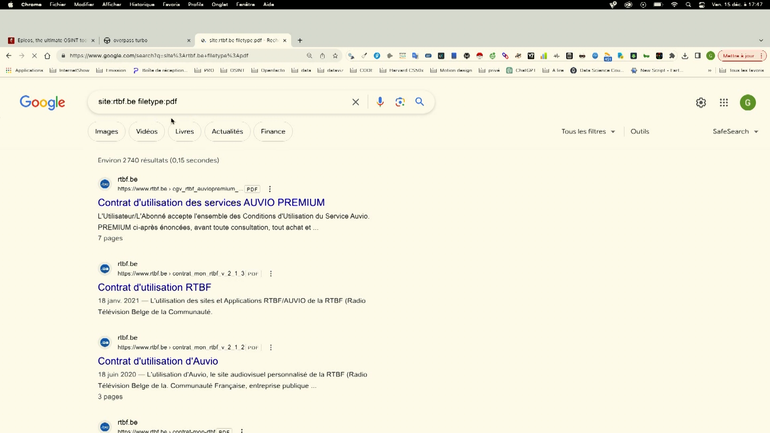
Task: Stop loading the current page
Action: click(x=34, y=55)
